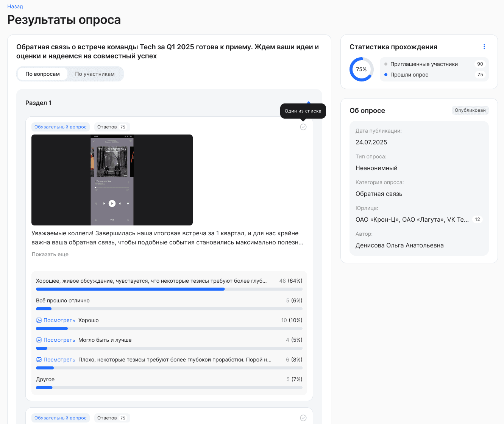Click the publication date 24.07.2025
Image resolution: width=504 pixels, height=424 pixels.
click(x=371, y=142)
